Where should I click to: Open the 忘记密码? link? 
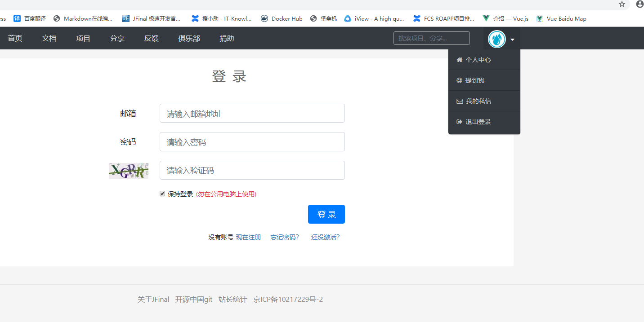(284, 237)
